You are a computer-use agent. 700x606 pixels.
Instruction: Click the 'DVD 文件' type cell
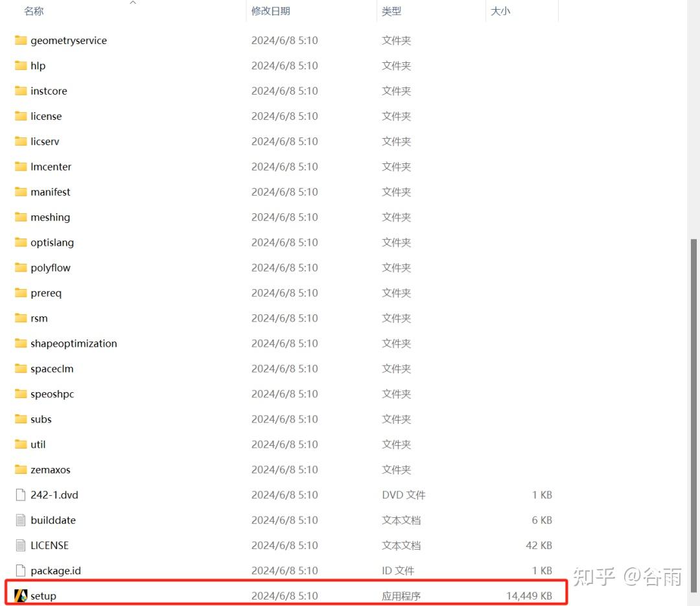404,495
